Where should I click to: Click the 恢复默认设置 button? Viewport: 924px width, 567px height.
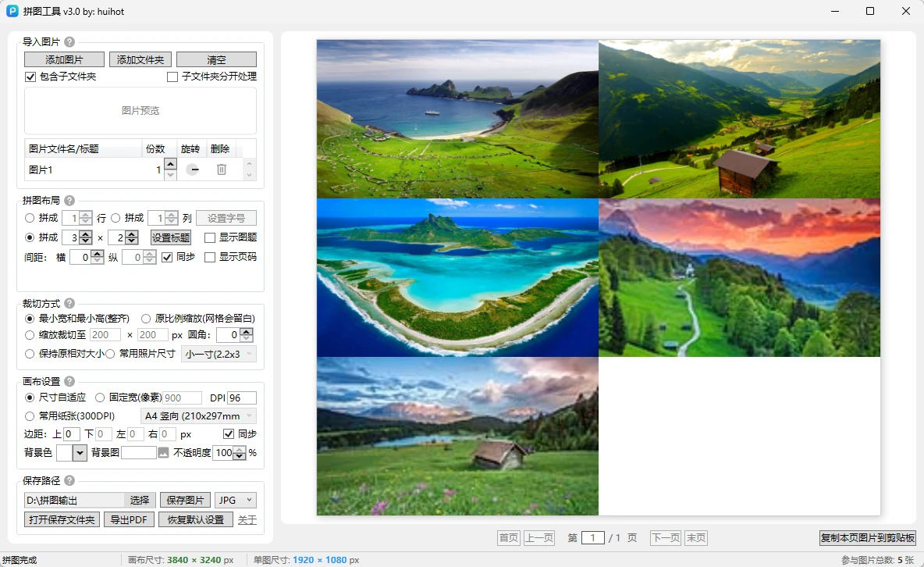tap(196, 520)
